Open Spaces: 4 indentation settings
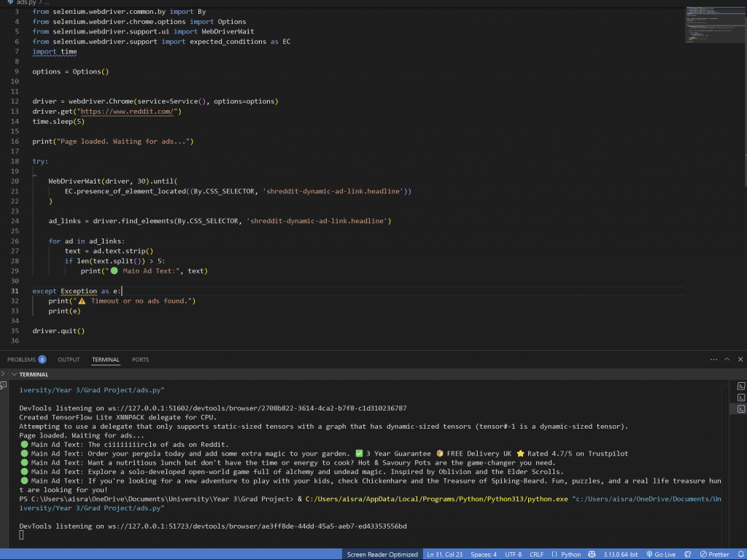747x560 pixels. (484, 554)
